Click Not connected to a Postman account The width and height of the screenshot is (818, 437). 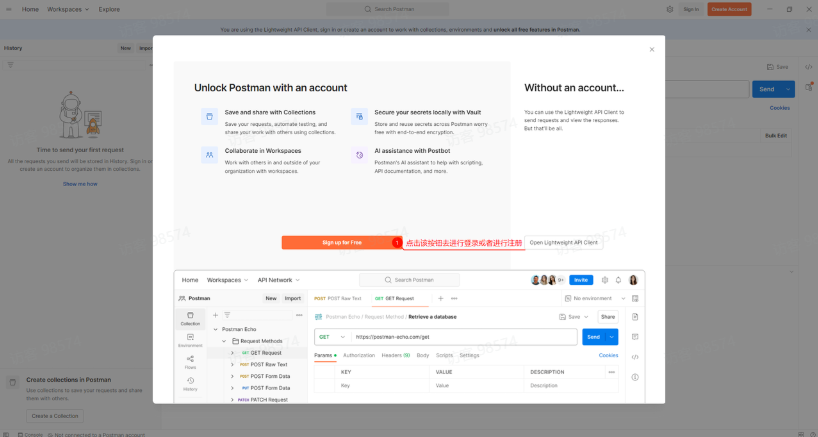pyautogui.click(x=97, y=434)
